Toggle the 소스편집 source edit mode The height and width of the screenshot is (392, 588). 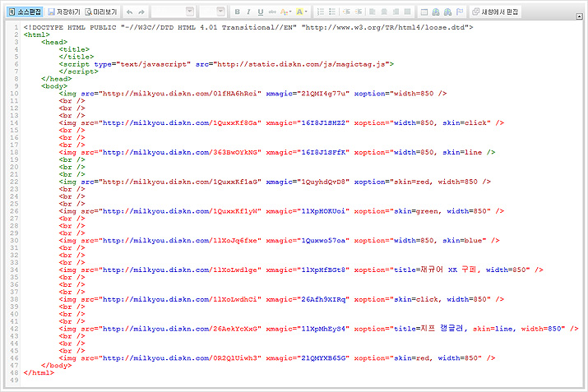(x=25, y=12)
